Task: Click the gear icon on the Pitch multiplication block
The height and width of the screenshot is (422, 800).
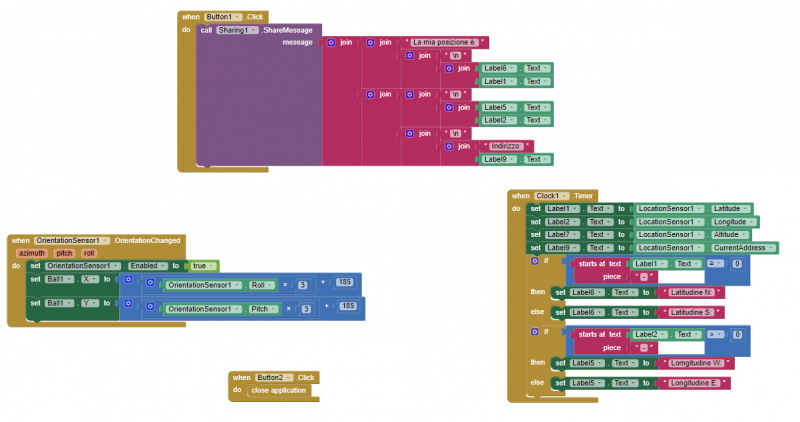Action: [151, 309]
